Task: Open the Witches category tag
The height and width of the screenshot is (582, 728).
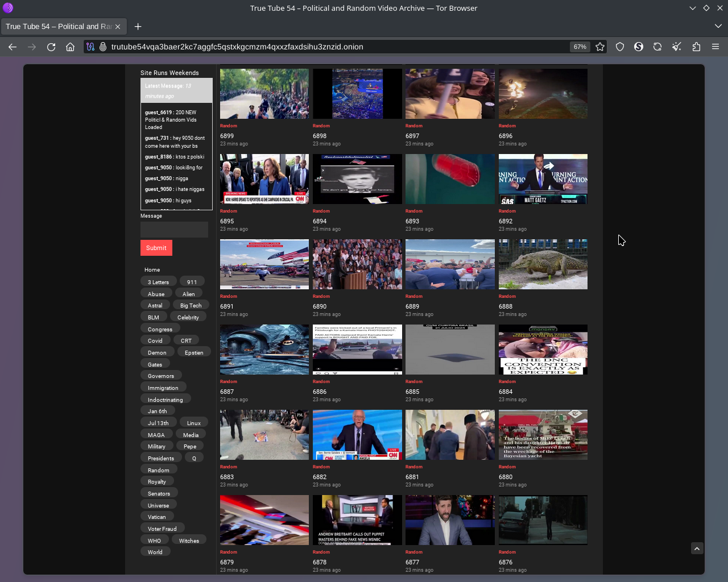Action: click(189, 541)
